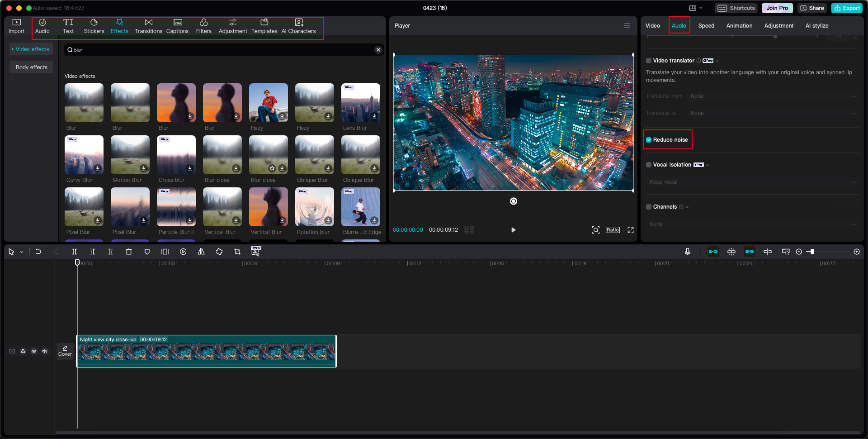Open the Transitions panel icon

[x=148, y=26]
